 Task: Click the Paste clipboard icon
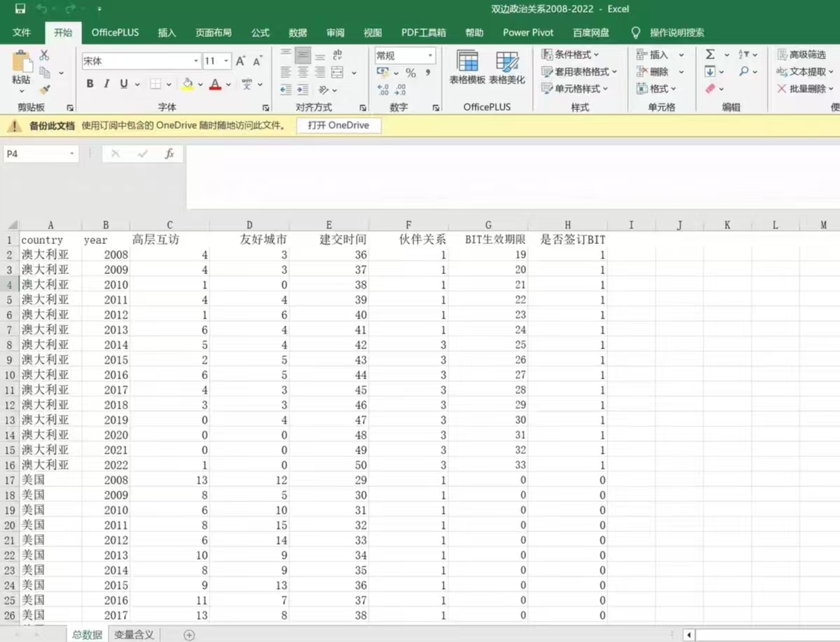pyautogui.click(x=22, y=61)
